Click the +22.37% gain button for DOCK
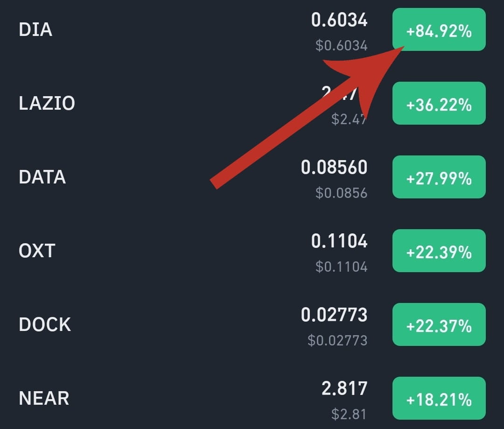 439,324
